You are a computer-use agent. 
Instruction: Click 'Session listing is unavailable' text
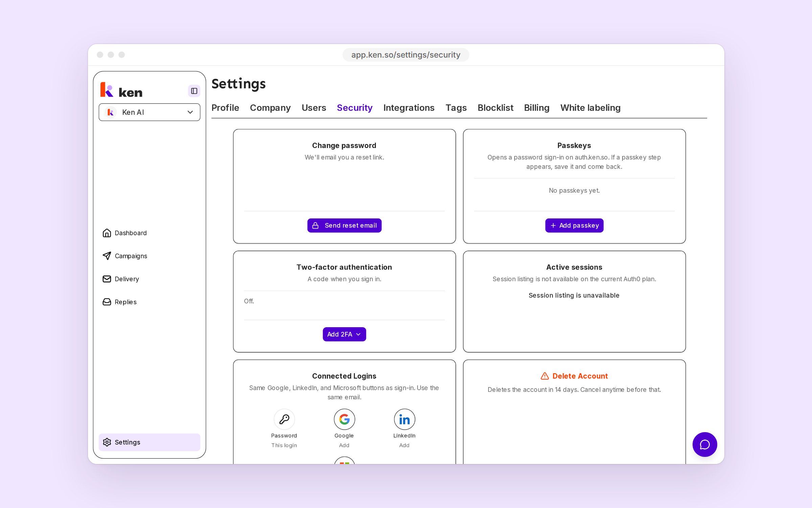point(574,295)
